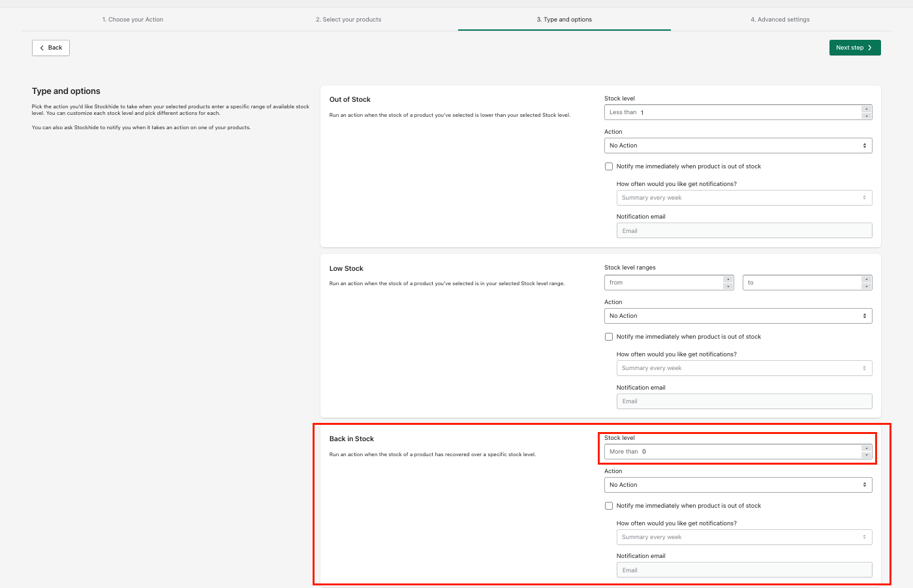Open Low Stock notification frequency dropdown

[x=744, y=368]
